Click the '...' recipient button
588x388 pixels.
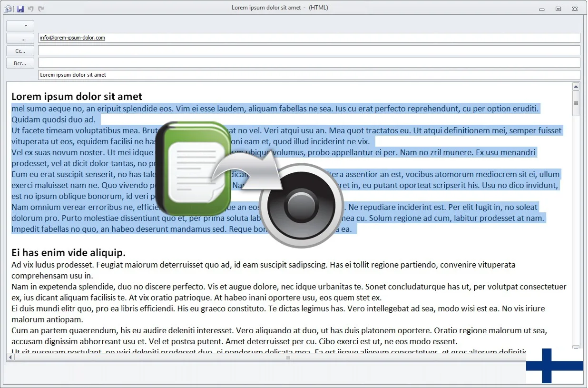20,39
